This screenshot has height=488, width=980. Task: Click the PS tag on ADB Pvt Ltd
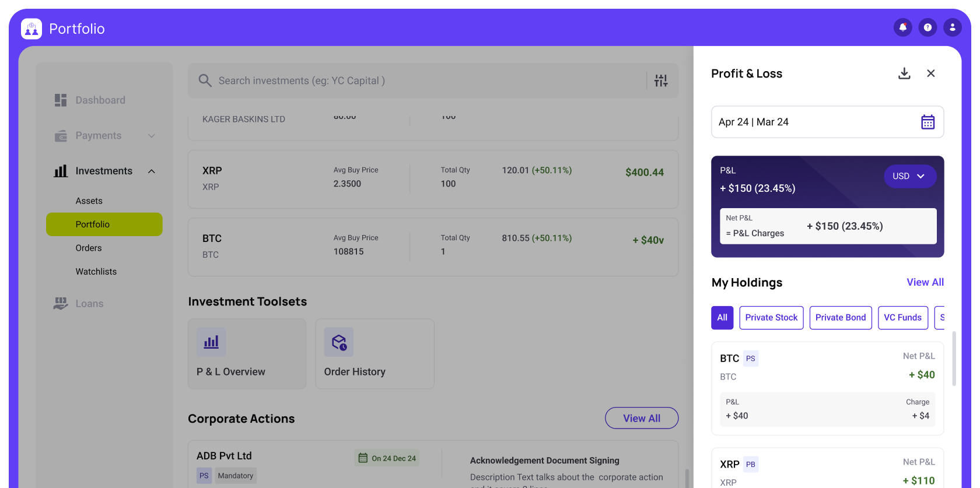204,476
